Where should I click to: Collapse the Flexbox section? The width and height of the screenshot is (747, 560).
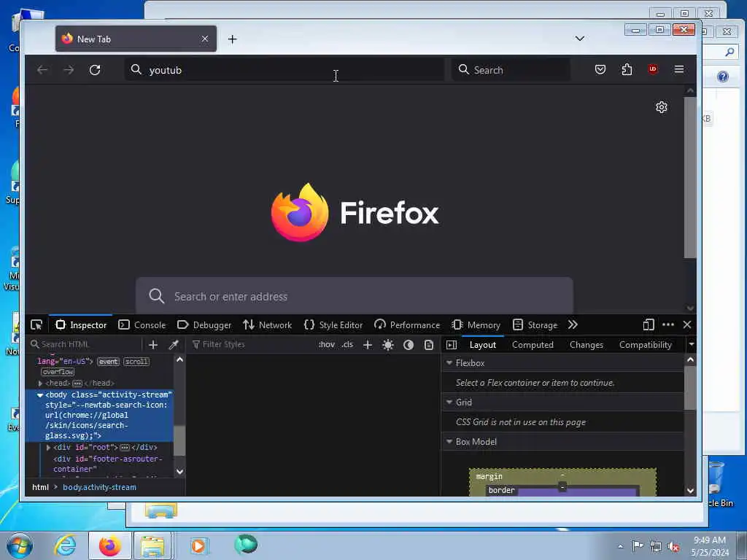pyautogui.click(x=449, y=363)
